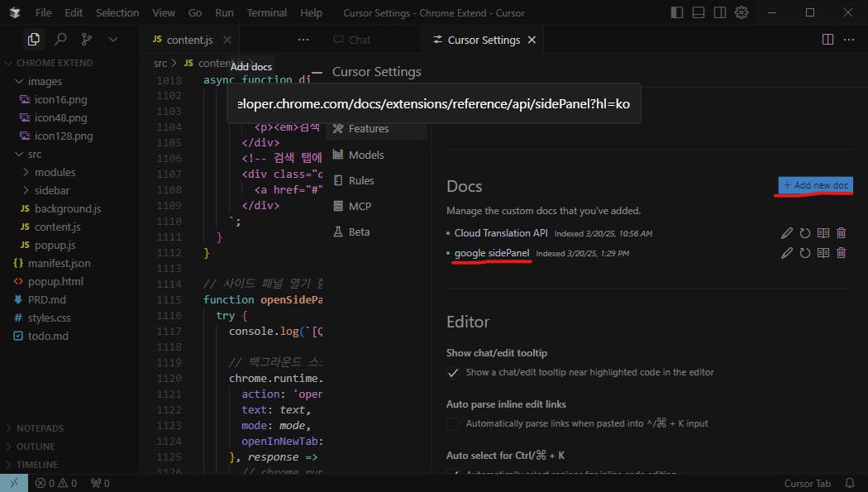Collapse the images folder

[x=45, y=81]
